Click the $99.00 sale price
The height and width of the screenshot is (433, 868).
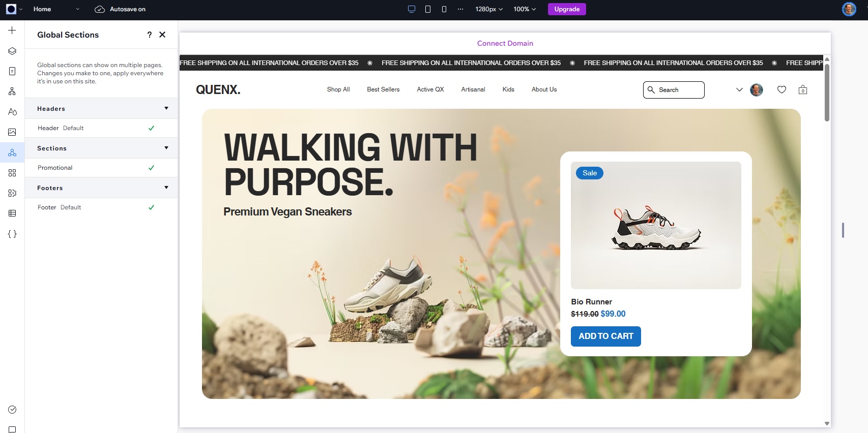click(x=613, y=314)
